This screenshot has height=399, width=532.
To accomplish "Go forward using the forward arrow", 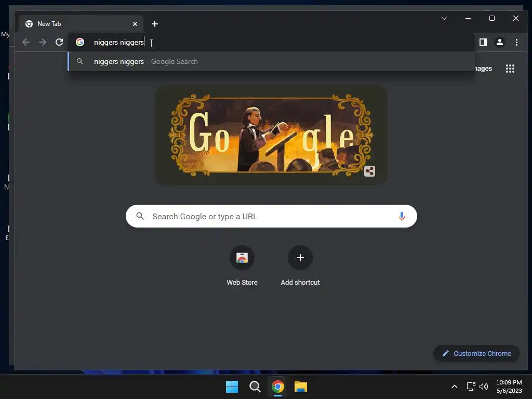I will [43, 42].
